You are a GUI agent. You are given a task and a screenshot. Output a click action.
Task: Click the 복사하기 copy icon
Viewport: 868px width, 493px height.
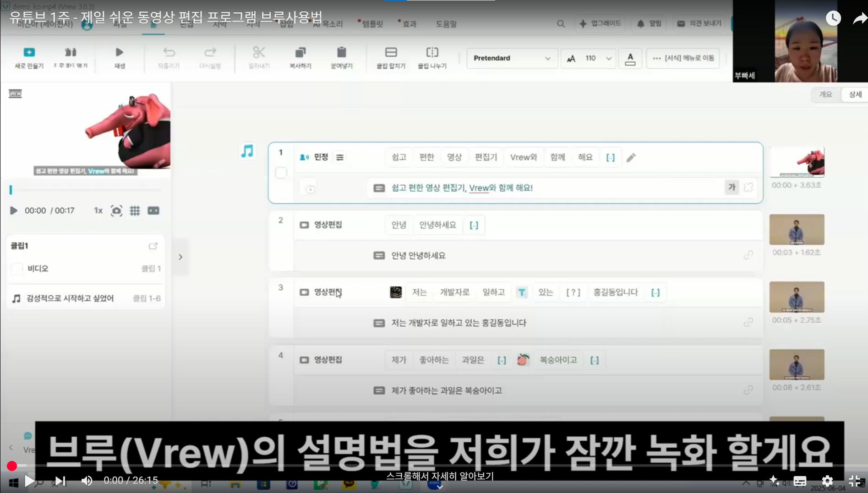(x=300, y=52)
